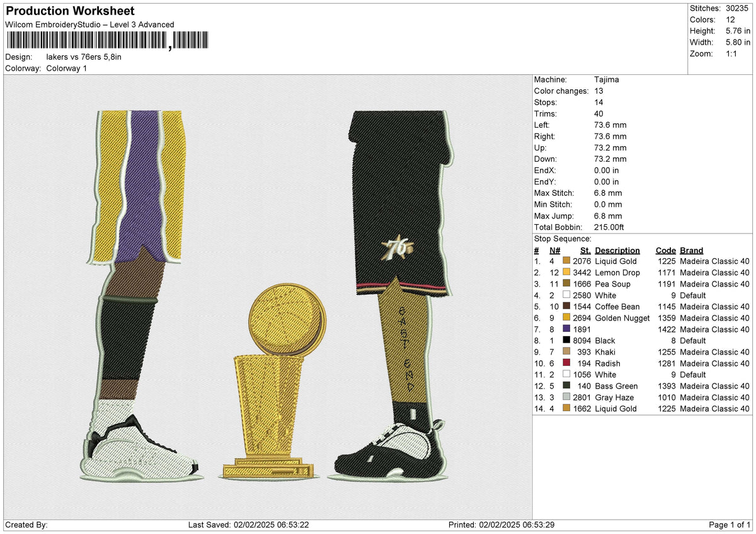Viewport: 756px width, 534px height.
Task: Click the Brand column header
Action: (x=691, y=251)
